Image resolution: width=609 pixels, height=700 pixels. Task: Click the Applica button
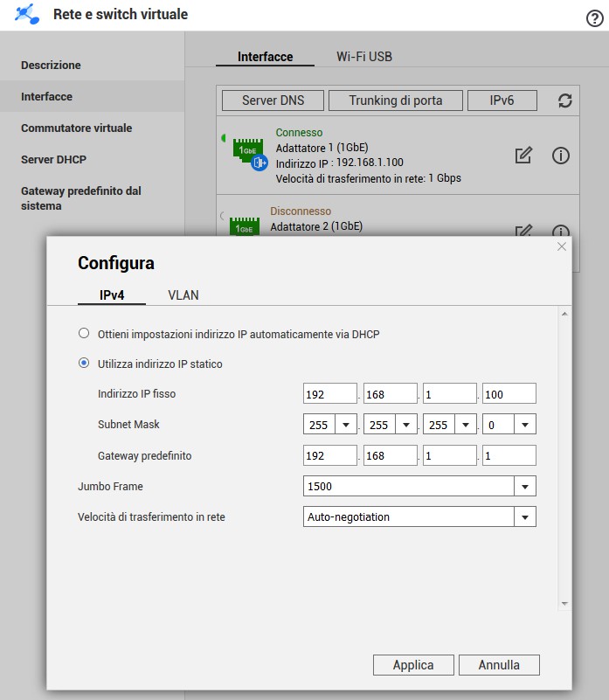click(413, 665)
